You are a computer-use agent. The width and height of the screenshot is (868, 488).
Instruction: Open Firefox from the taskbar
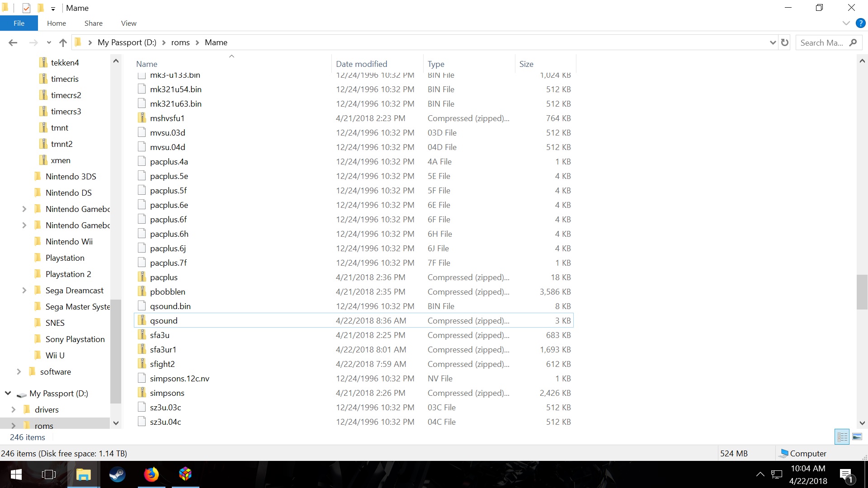point(151,474)
